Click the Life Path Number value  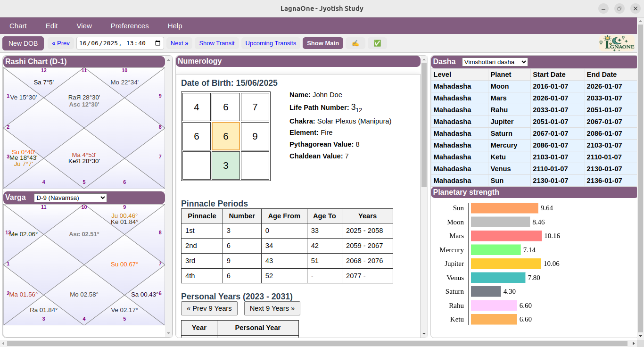(x=357, y=108)
